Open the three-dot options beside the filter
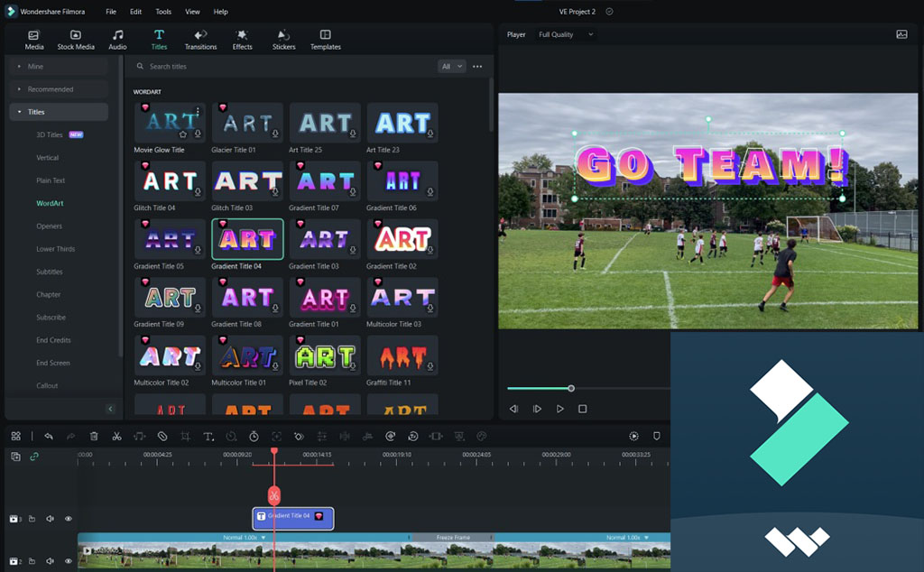Viewport: 924px width, 572px height. click(477, 67)
